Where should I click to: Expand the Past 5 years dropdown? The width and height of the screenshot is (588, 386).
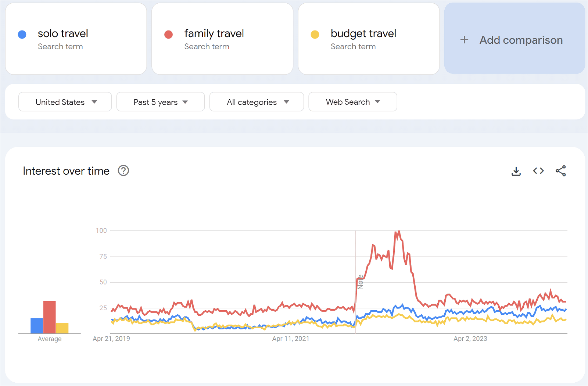click(160, 102)
